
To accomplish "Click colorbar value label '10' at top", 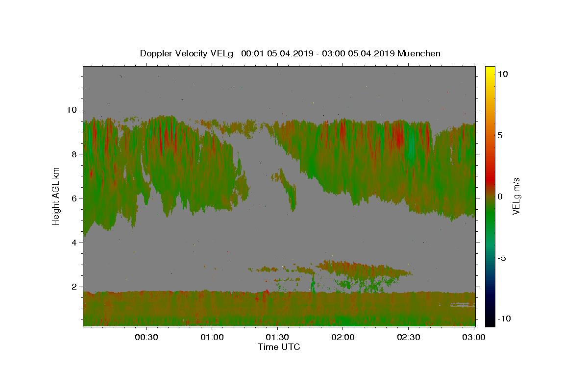I will pyautogui.click(x=503, y=74).
